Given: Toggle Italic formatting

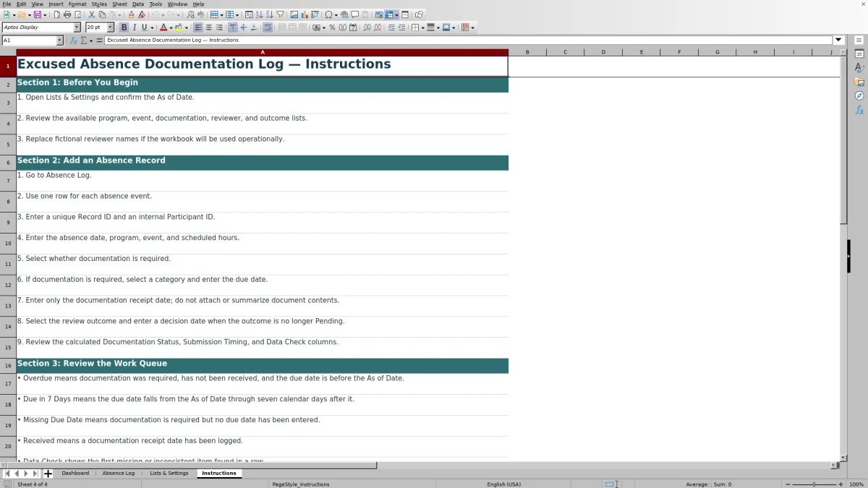Looking at the screenshot, I should 134,27.
